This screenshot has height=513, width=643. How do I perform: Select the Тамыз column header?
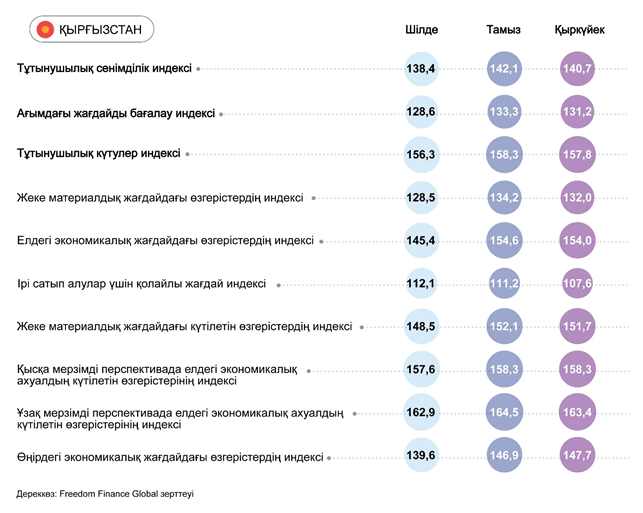pyautogui.click(x=502, y=30)
